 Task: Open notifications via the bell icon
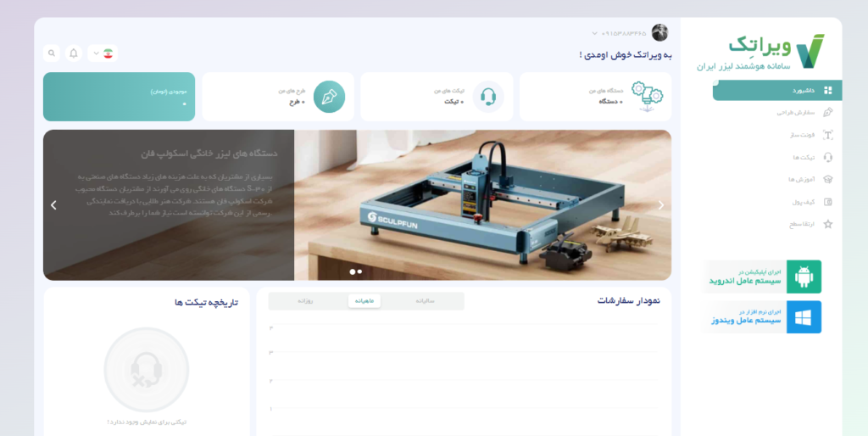point(74,53)
